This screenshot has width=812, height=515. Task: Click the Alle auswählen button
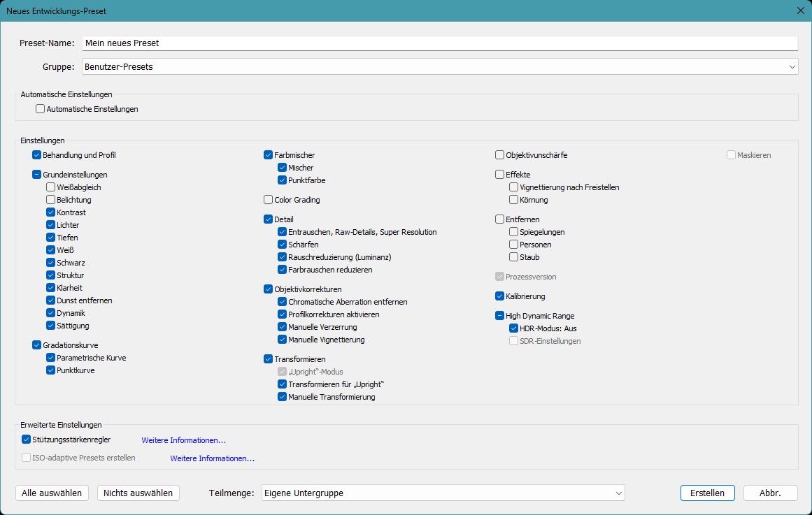pyautogui.click(x=52, y=493)
